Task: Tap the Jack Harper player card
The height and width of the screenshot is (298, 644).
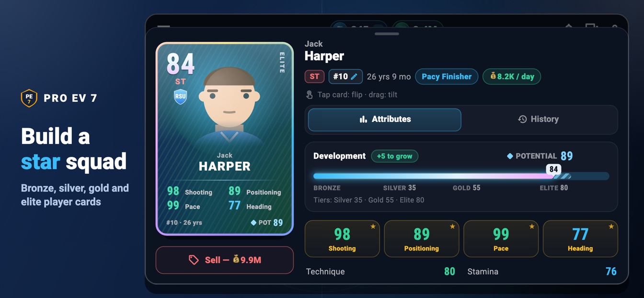Action: pyautogui.click(x=225, y=139)
